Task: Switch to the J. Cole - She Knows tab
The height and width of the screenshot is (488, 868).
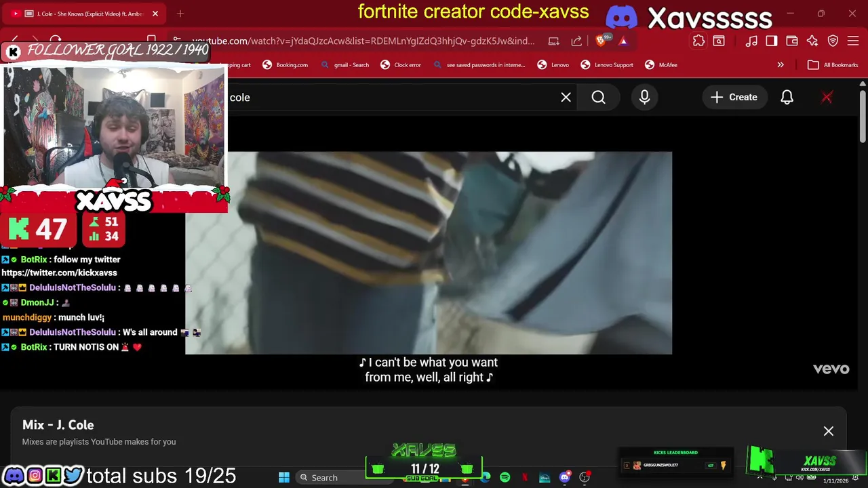Action: pos(85,14)
